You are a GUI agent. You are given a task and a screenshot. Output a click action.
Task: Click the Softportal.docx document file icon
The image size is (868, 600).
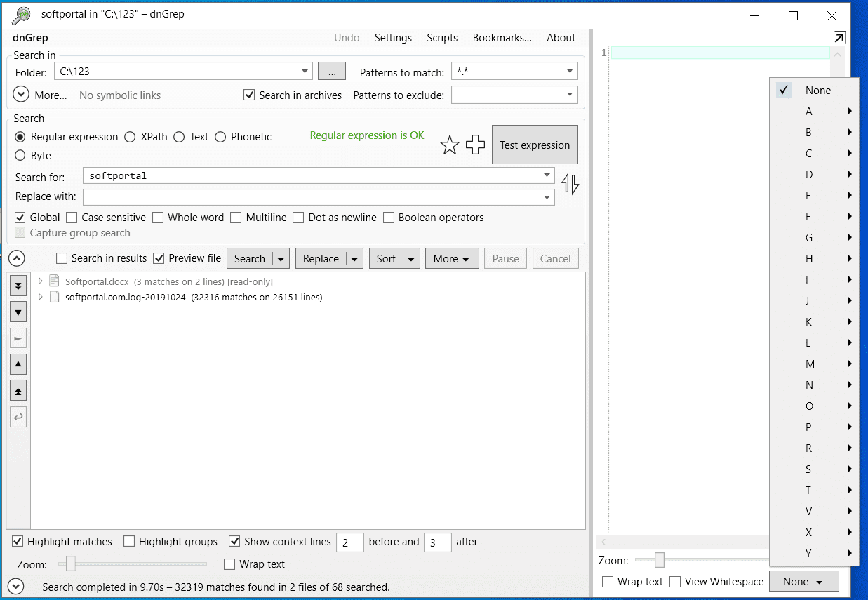(x=55, y=281)
